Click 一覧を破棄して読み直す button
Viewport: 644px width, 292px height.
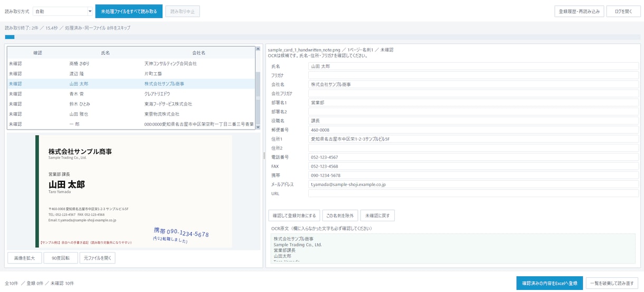tap(612, 283)
